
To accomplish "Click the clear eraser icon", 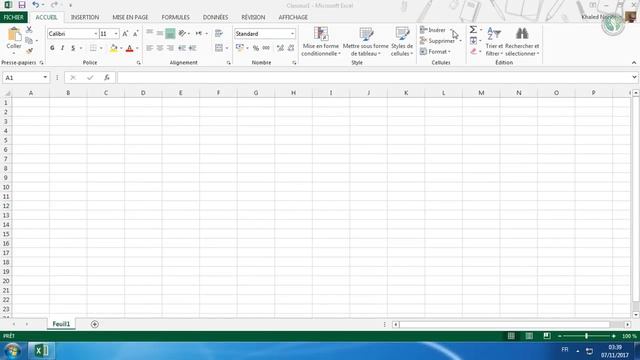I will pyautogui.click(x=473, y=51).
